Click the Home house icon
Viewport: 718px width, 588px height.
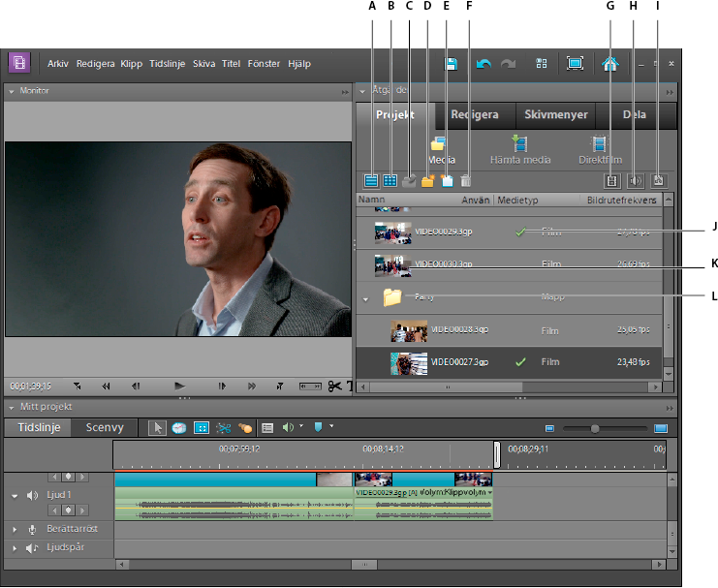click(609, 64)
